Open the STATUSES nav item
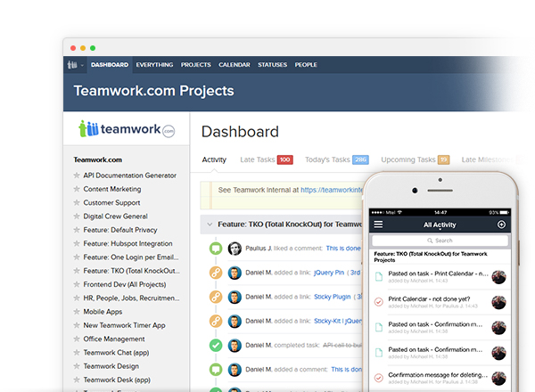The width and height of the screenshot is (535, 392). (272, 65)
